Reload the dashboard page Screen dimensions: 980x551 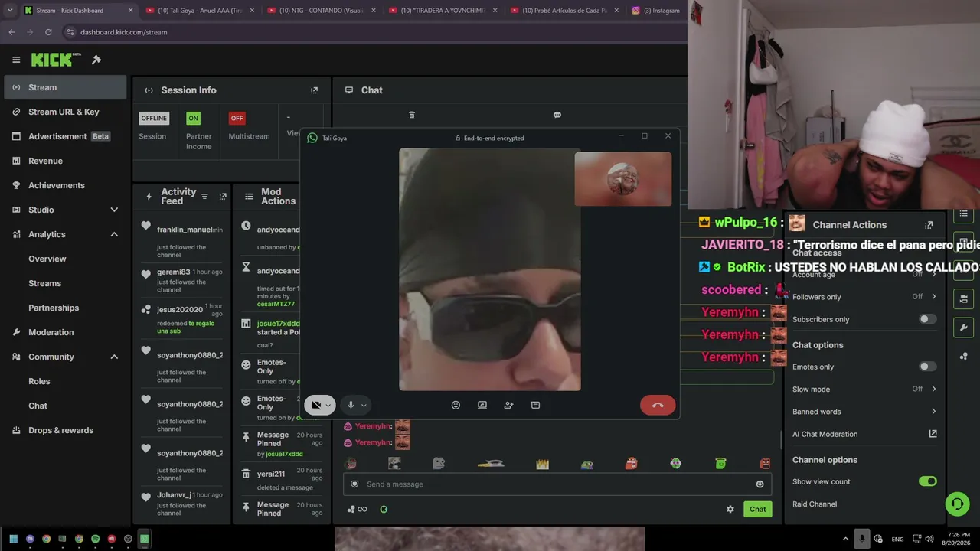pos(48,32)
